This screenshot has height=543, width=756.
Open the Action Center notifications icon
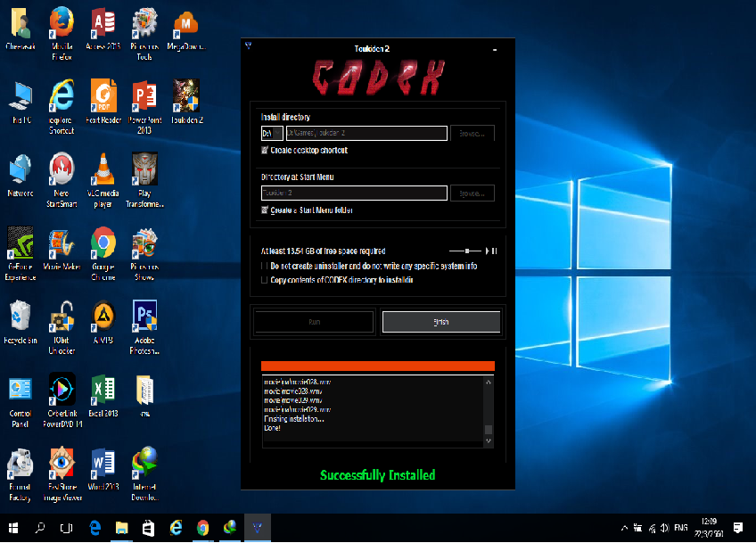(x=737, y=528)
